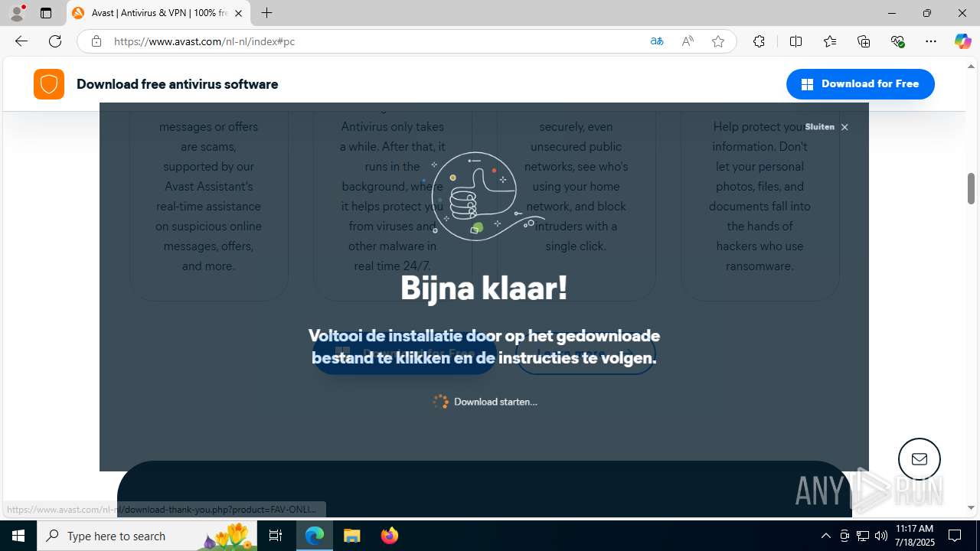Open the envelope contact icon button
Image resolution: width=980 pixels, height=551 pixels.
pos(919,459)
